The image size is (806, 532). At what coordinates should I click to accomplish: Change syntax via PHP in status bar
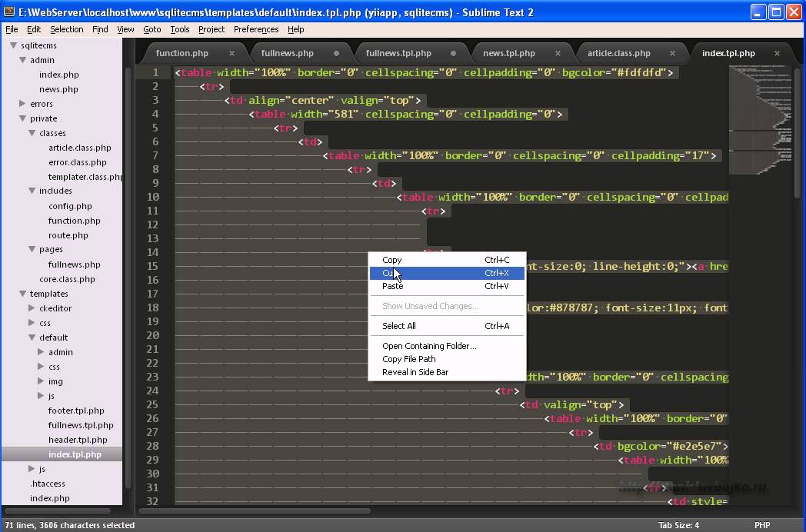(x=761, y=525)
